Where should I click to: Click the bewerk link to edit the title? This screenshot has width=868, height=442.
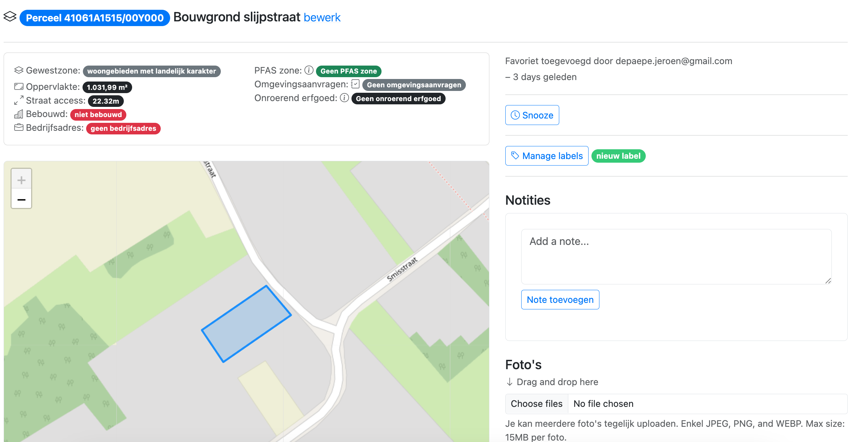pyautogui.click(x=322, y=17)
